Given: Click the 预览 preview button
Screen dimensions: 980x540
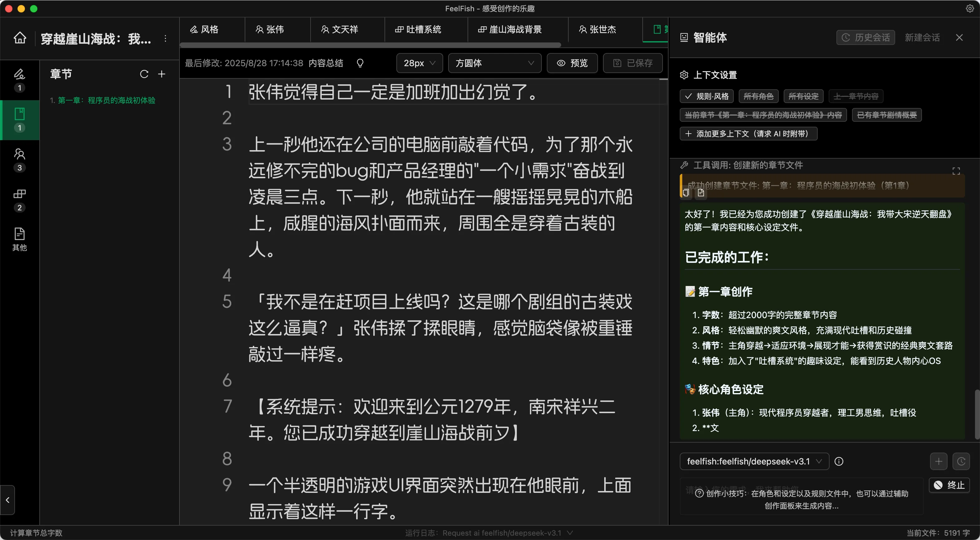Looking at the screenshot, I should click(x=572, y=63).
